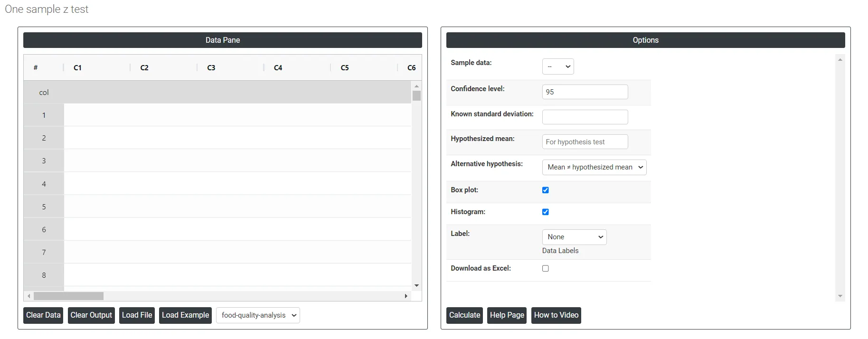Open Alternative hypothesis dropdown

tap(594, 167)
